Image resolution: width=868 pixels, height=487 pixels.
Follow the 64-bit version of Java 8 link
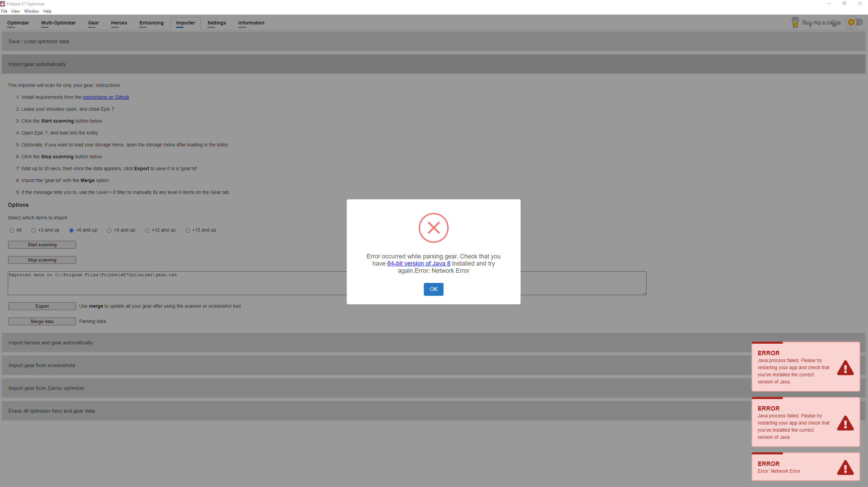click(x=418, y=263)
